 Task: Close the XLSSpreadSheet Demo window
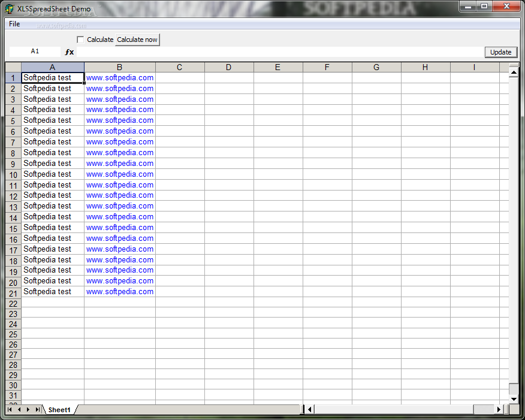(506, 7)
